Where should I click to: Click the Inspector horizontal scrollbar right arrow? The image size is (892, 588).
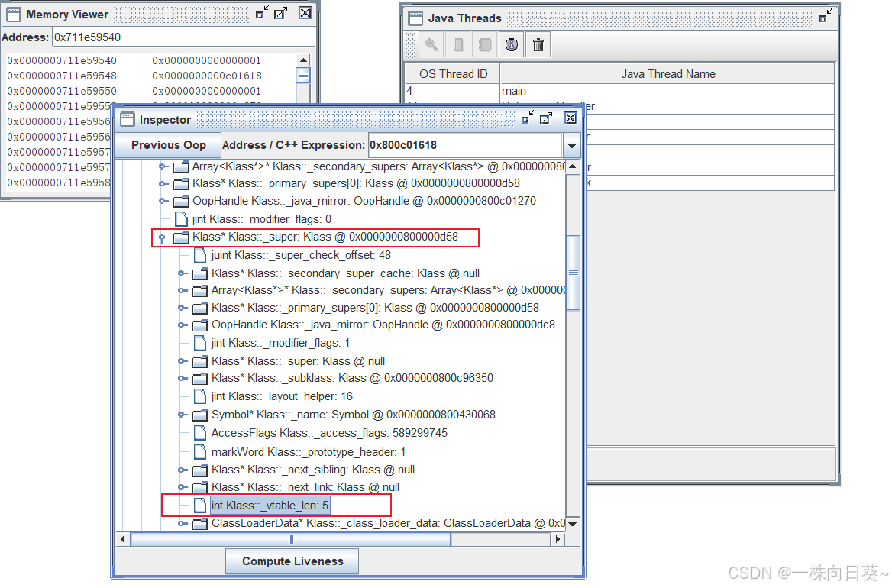[558, 539]
